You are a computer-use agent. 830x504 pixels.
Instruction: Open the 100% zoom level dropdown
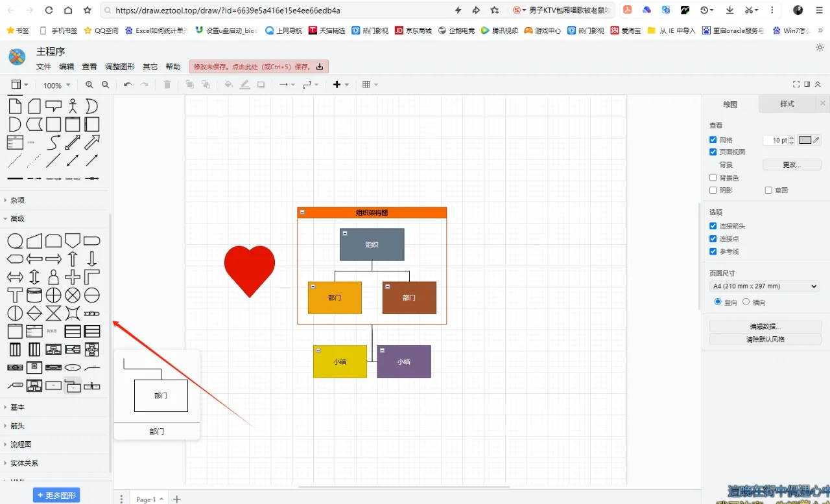(56, 86)
